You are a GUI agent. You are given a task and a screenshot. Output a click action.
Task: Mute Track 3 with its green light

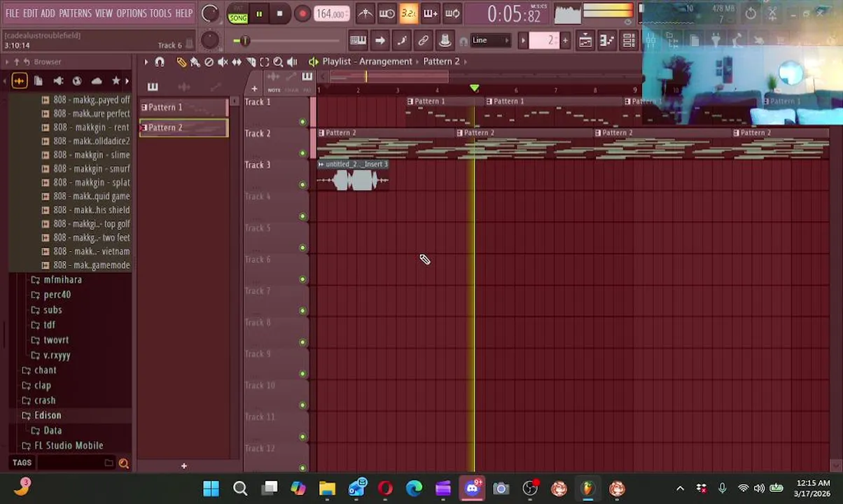pos(302,185)
